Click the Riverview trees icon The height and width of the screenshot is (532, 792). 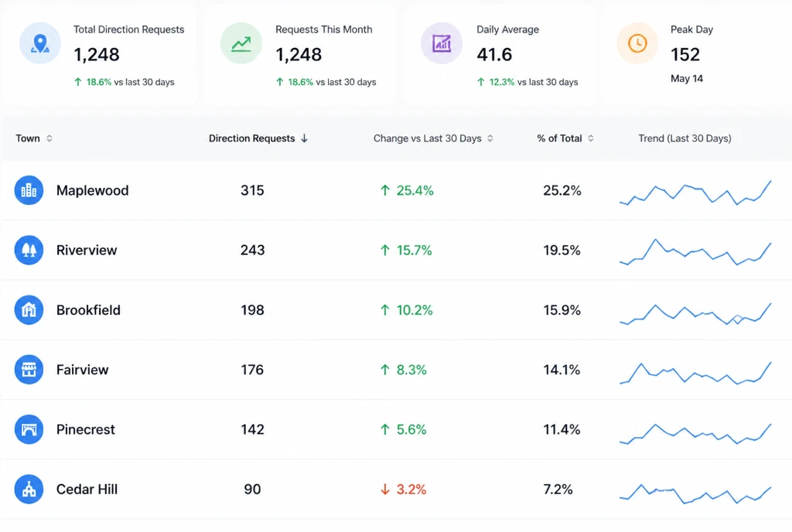tap(29, 250)
